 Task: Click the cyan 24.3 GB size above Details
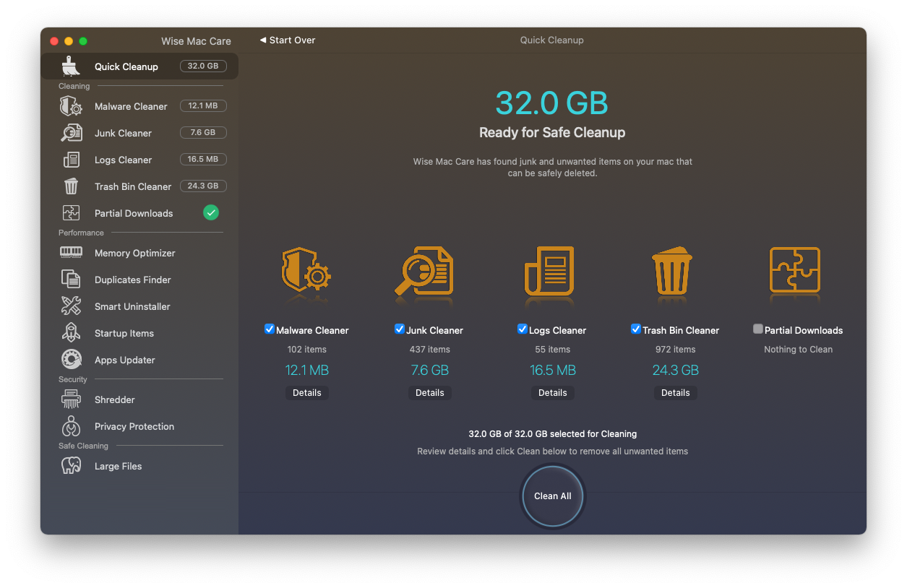click(676, 371)
